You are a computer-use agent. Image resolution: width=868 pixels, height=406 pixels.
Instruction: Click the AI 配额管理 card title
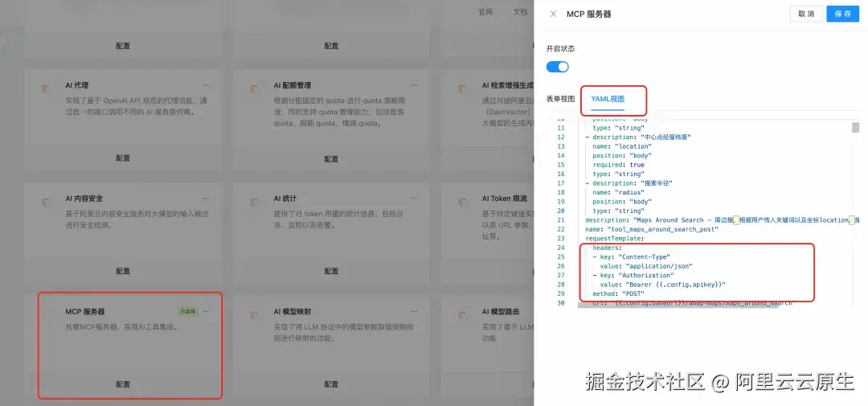[293, 85]
